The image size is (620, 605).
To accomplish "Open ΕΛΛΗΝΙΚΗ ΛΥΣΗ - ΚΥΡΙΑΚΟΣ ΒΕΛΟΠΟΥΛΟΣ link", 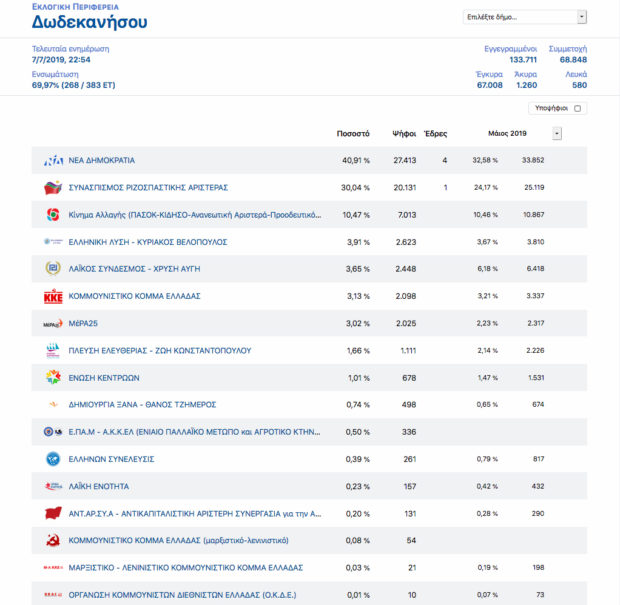I will coord(148,242).
